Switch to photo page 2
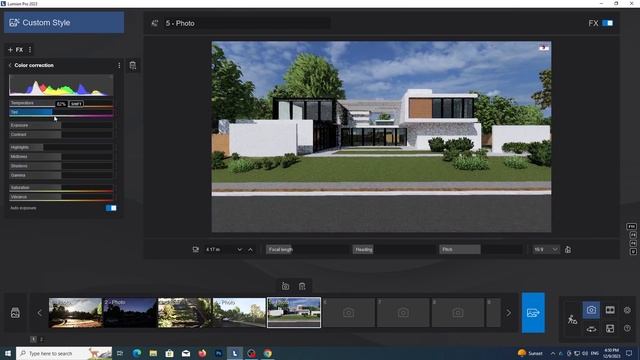The image size is (640, 360). (41, 339)
